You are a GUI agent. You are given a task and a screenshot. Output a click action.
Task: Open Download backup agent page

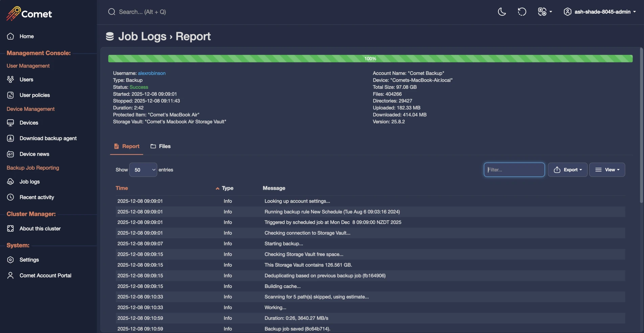coord(48,138)
